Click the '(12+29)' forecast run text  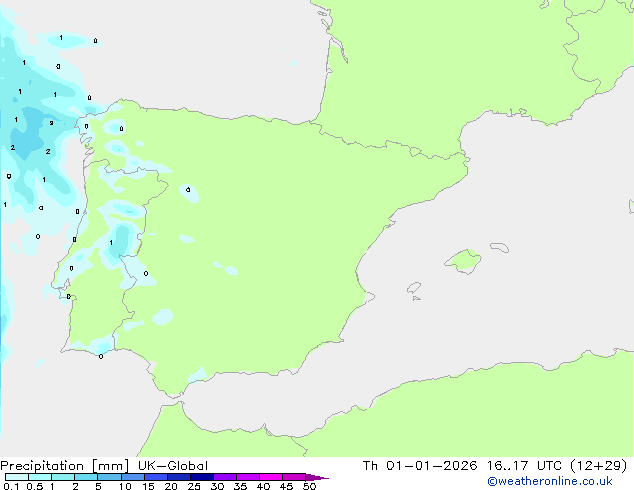(598, 466)
